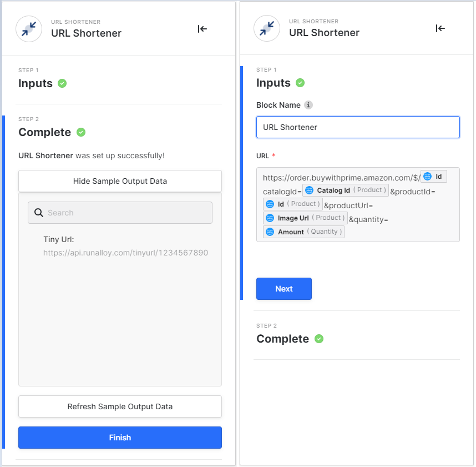Collapse the right URL Shortener panel
This screenshot has width=476, height=467.
pyautogui.click(x=440, y=28)
